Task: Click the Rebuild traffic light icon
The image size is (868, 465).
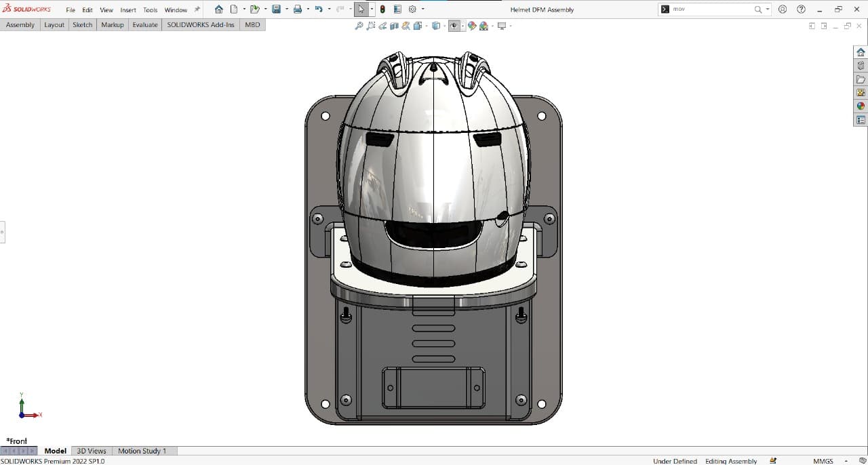Action: [382, 9]
